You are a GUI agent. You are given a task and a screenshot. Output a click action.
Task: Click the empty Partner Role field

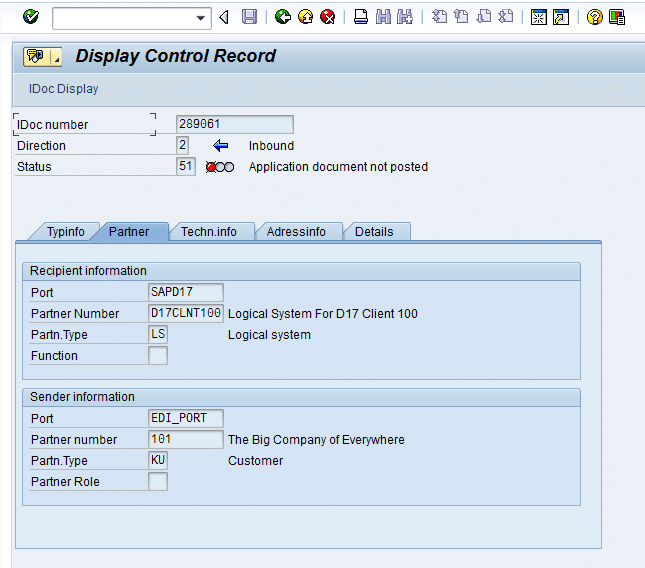(x=158, y=481)
